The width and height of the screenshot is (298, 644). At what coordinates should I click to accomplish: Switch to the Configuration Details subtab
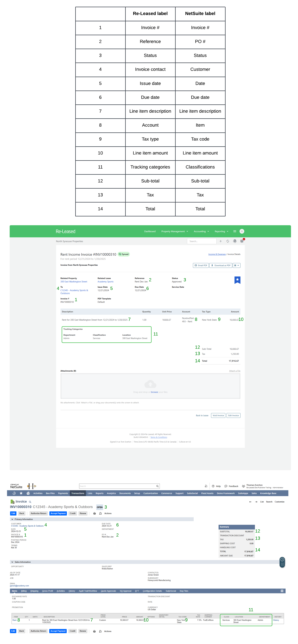[x=152, y=591]
